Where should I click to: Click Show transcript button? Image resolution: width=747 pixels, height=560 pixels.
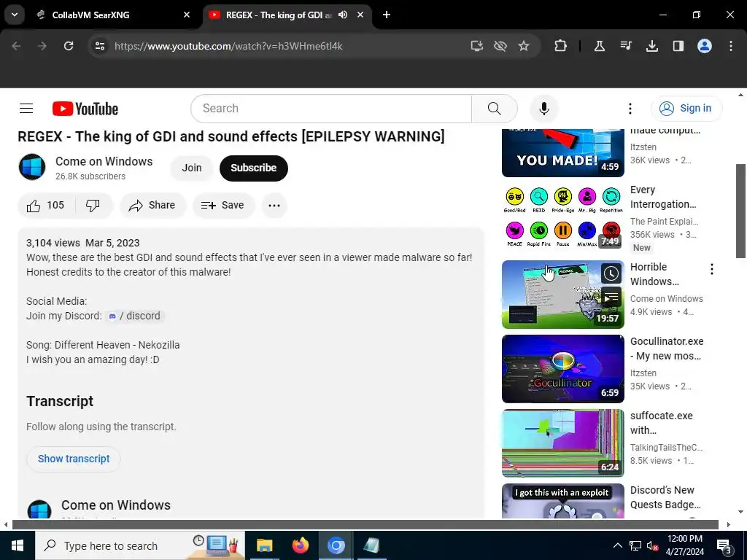coord(74,459)
